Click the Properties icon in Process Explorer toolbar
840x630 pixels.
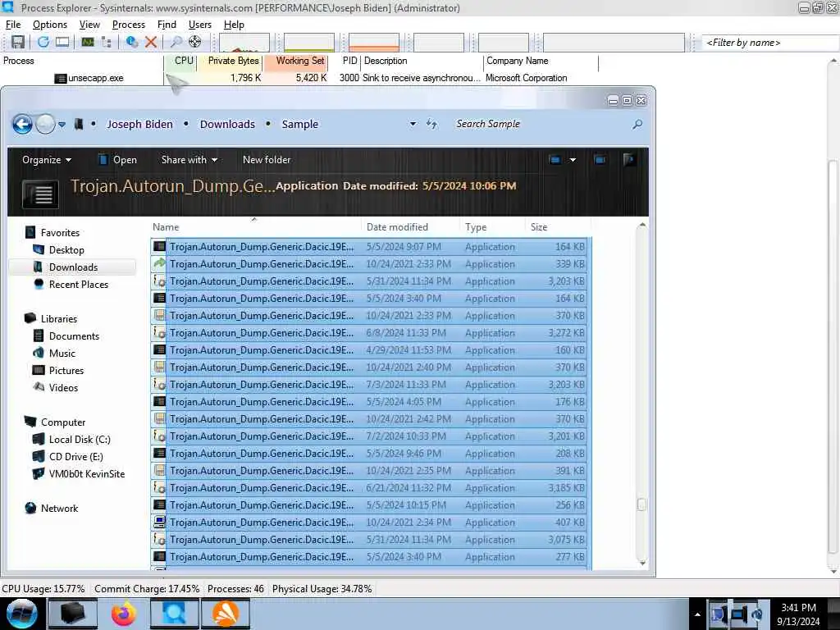click(x=132, y=42)
